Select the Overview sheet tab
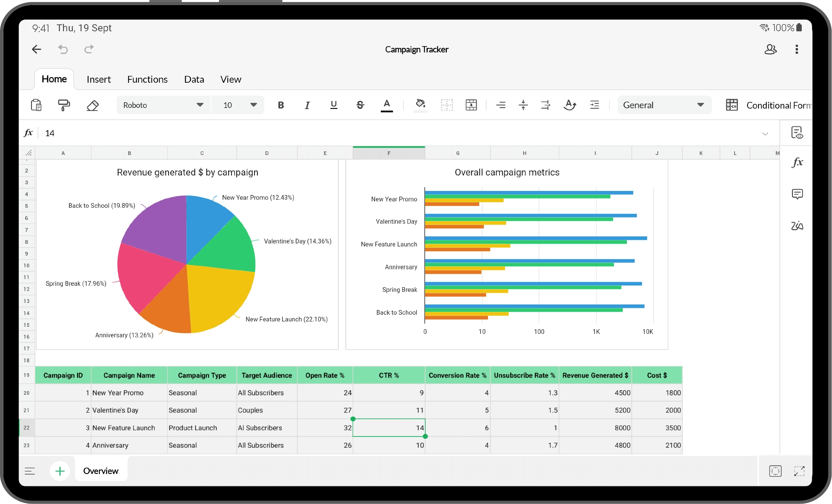The image size is (832, 504). tap(101, 471)
